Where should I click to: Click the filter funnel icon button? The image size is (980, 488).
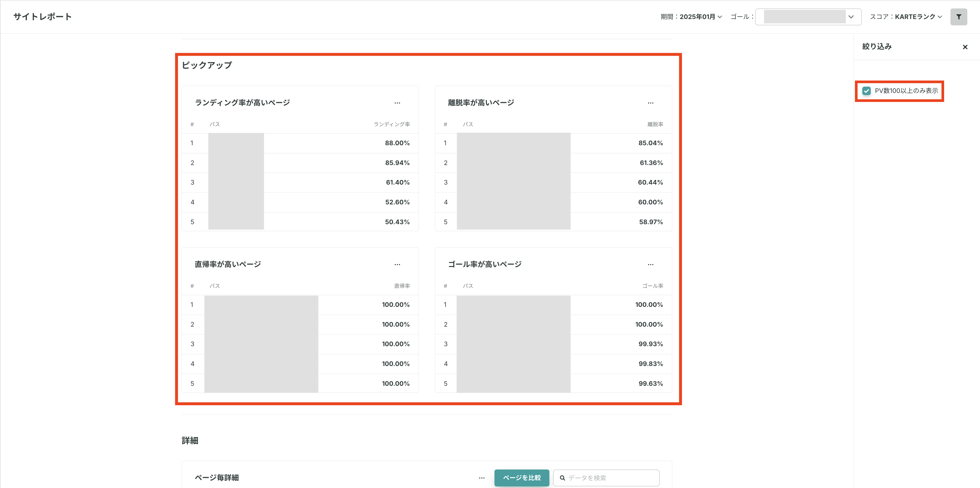pos(958,17)
